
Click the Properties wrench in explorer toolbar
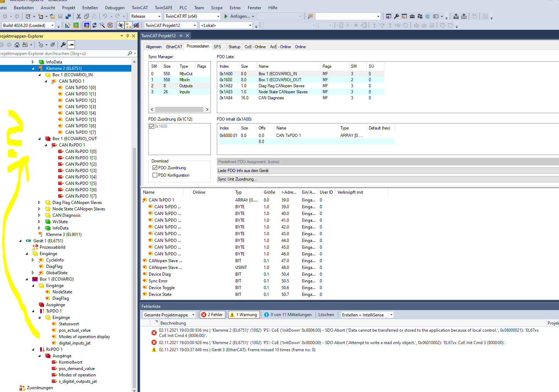pyautogui.click(x=63, y=45)
